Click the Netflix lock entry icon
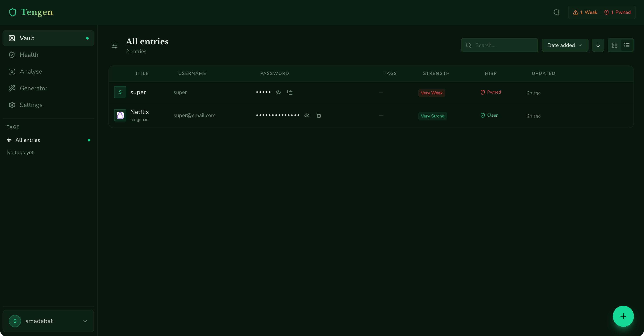 click(120, 116)
